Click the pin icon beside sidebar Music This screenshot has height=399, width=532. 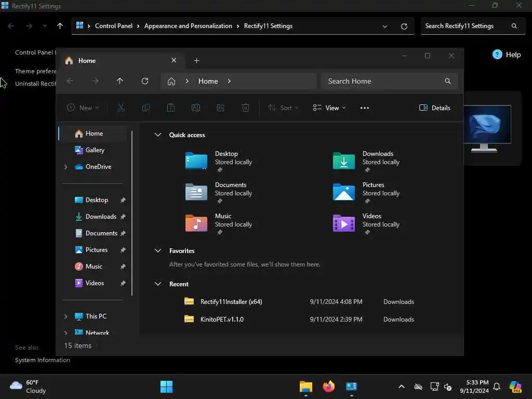click(x=123, y=267)
